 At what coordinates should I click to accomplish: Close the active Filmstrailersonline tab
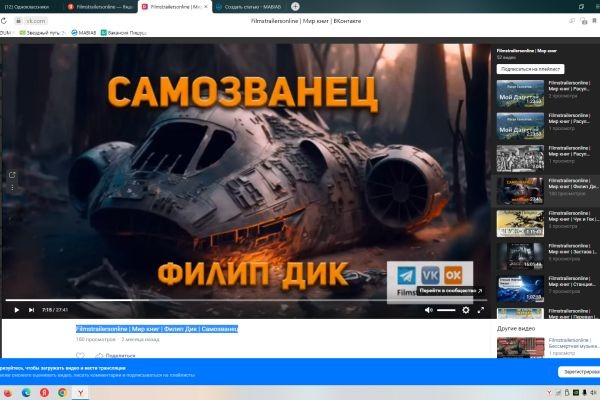tap(206, 7)
